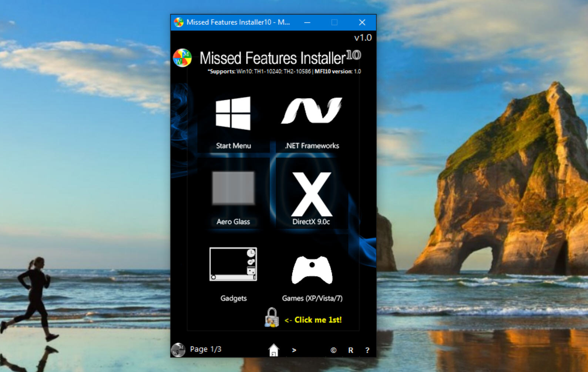588x372 pixels.
Task: Open help via the ? button
Action: [367, 350]
